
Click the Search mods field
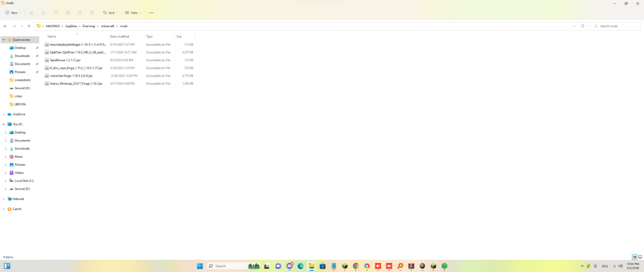click(615, 26)
